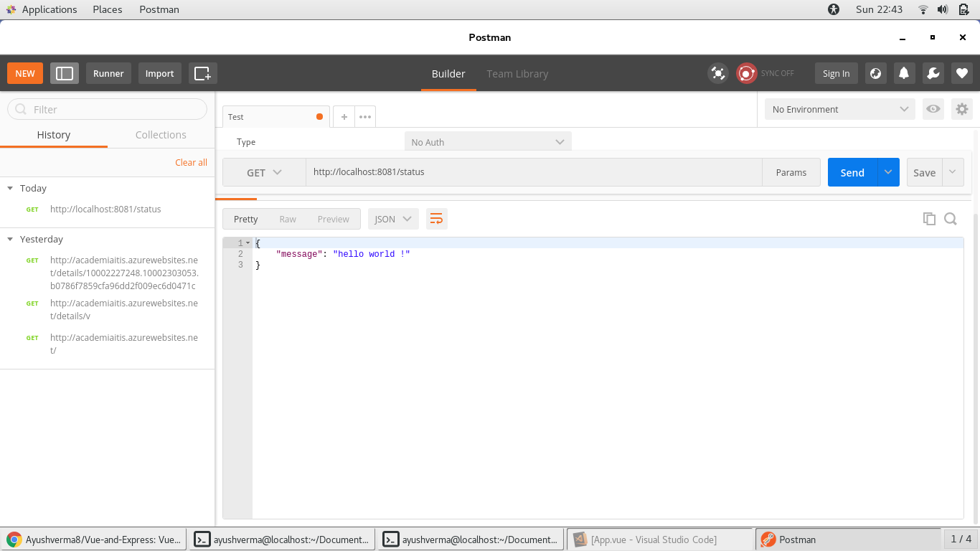
Task: Switch response view to Pretty
Action: click(x=246, y=219)
